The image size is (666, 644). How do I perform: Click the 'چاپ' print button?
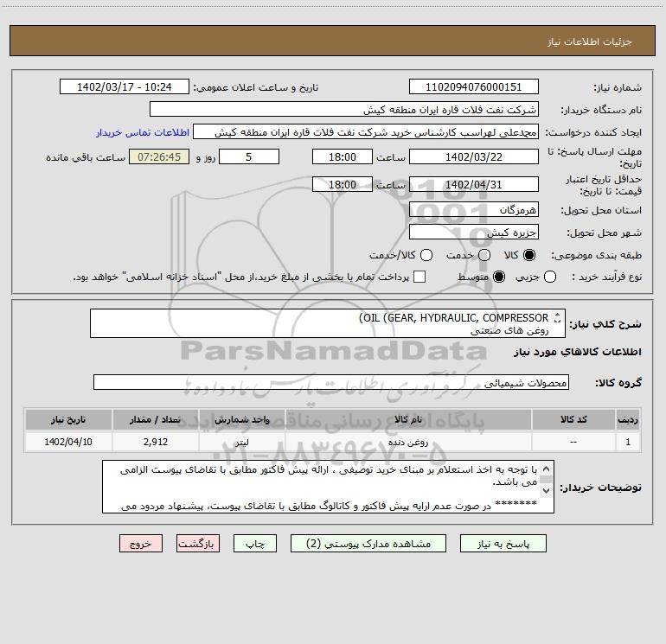(255, 544)
